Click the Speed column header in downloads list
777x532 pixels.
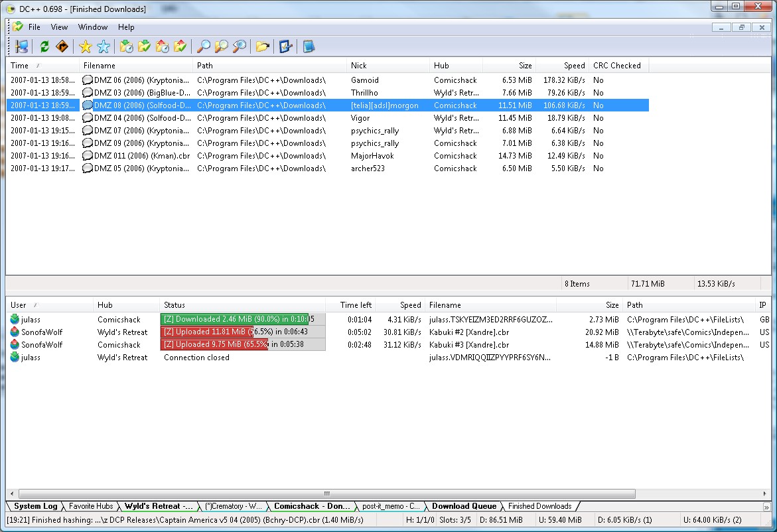point(574,66)
